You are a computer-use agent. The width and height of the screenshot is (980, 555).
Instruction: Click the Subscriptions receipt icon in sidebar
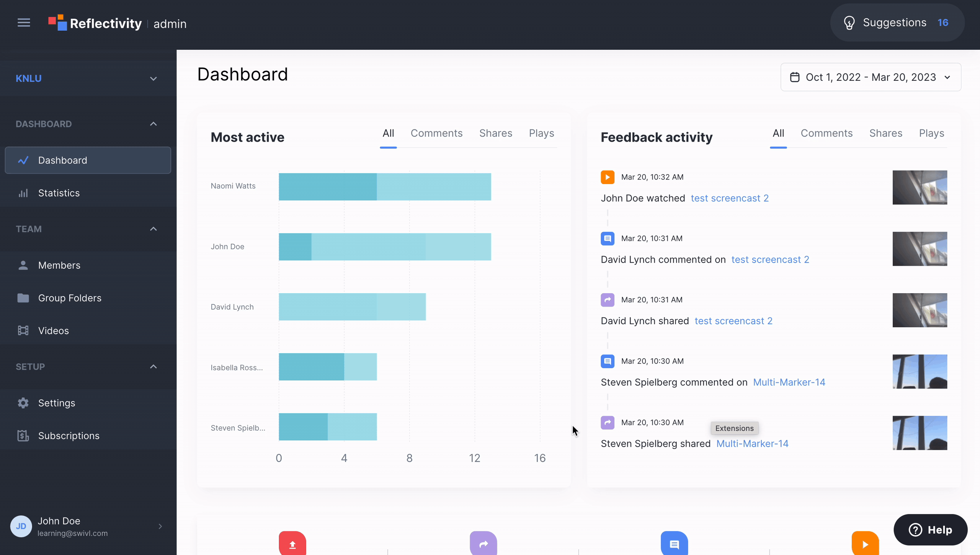tap(23, 435)
